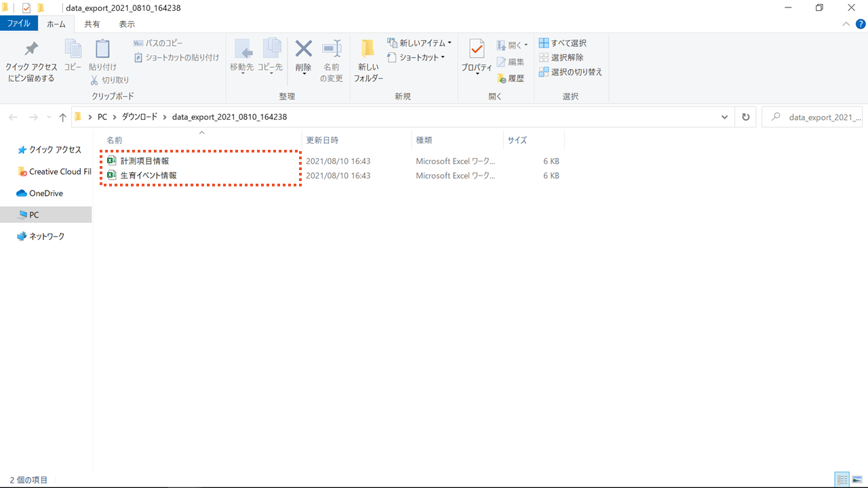Click Select all (すべて選択)
The height and width of the screenshot is (488, 868).
(x=563, y=43)
